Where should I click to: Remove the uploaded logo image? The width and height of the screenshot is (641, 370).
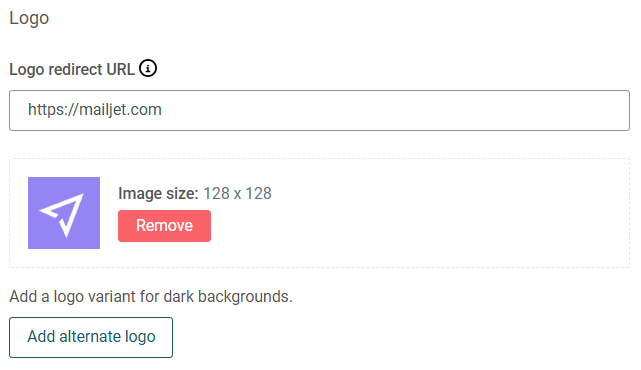click(x=164, y=226)
